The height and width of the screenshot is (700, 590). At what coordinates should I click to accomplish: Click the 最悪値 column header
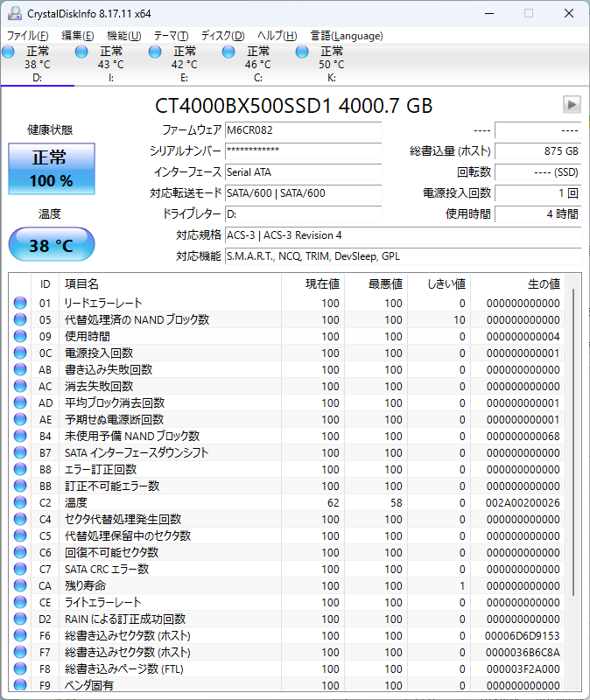(376, 283)
